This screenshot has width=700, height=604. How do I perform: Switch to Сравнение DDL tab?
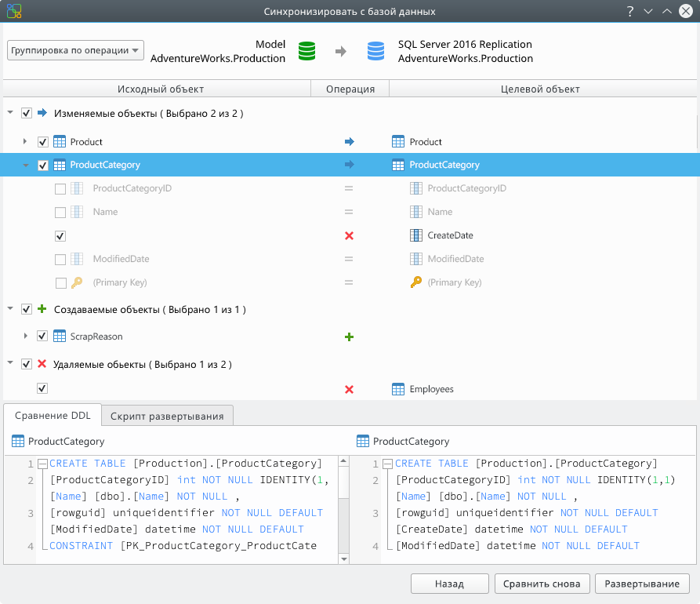coord(53,416)
